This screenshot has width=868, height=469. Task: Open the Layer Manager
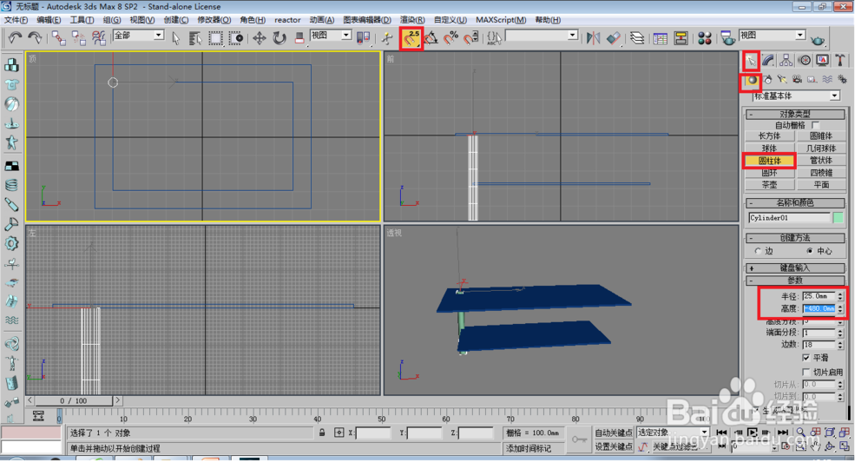[x=637, y=37]
